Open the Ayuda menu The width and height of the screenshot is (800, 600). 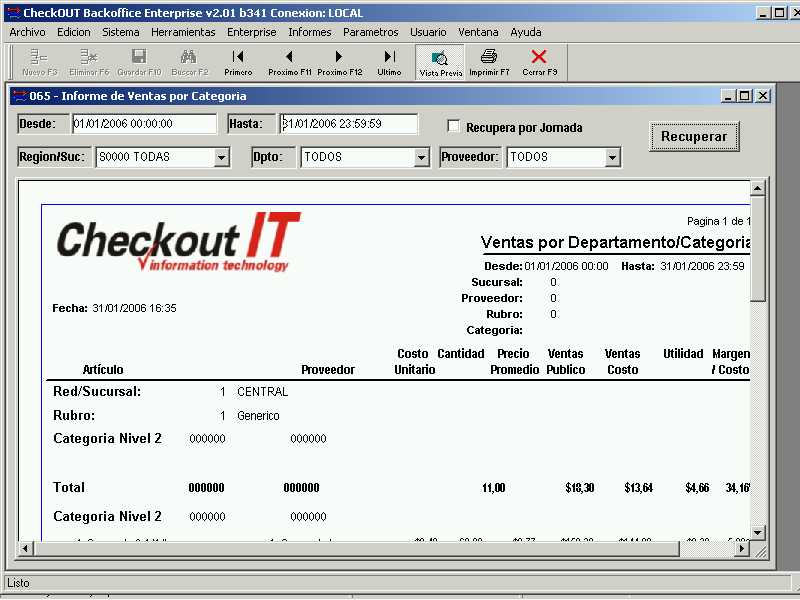coord(526,32)
